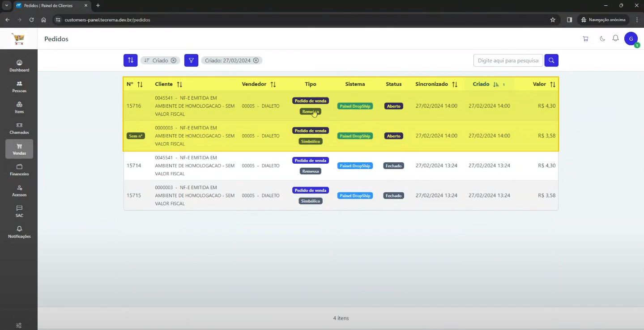Open SAC in the sidebar
The image size is (644, 330).
coord(19,212)
